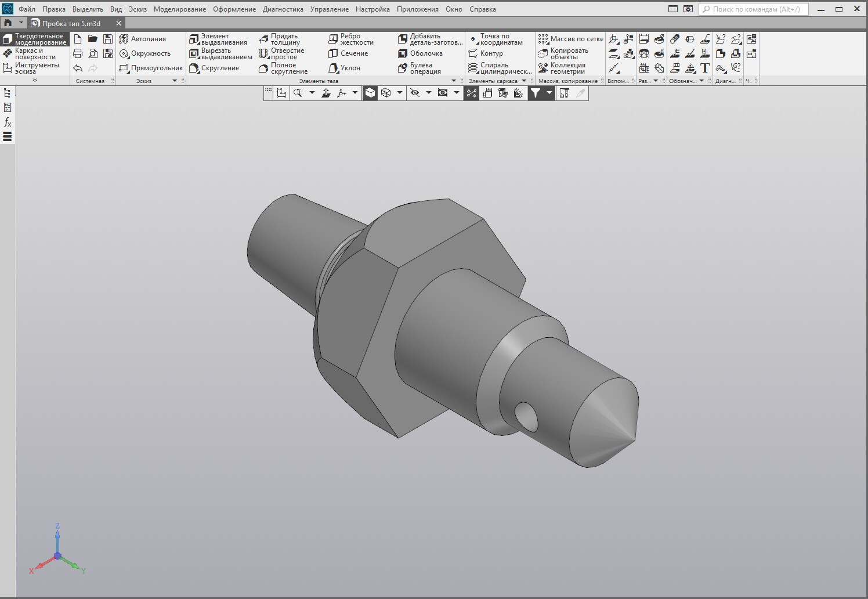Select the Оболочка shell tool
Viewport: 868px width, 599px height.
pyautogui.click(x=421, y=53)
